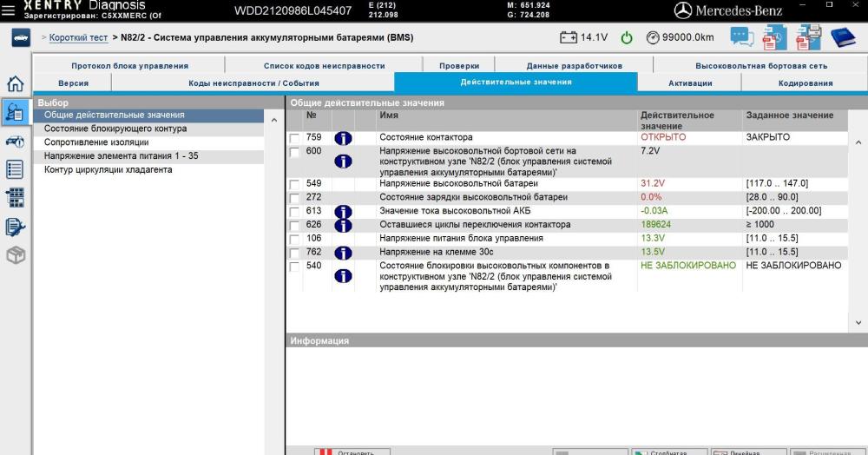Image resolution: width=868 pixels, height=455 pixels.
Task: Select Напряжение элемента питания 1 - 35
Action: coord(148,156)
